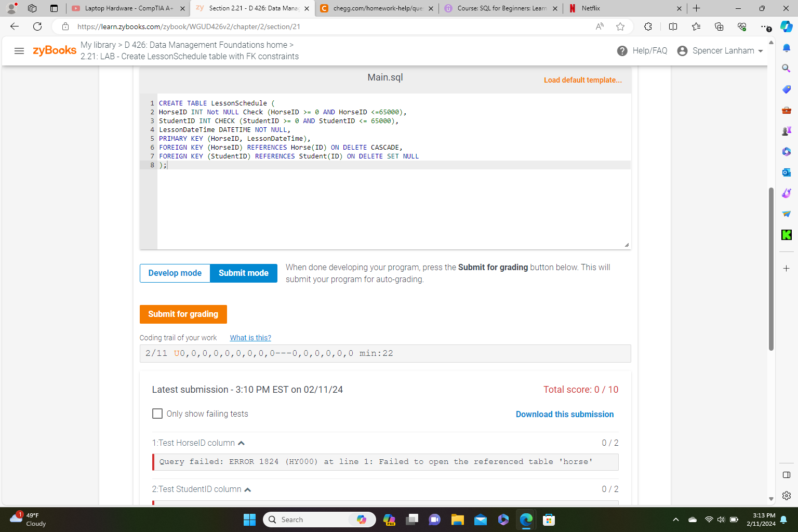
Task: Click the Submit for grading button
Action: click(183, 314)
